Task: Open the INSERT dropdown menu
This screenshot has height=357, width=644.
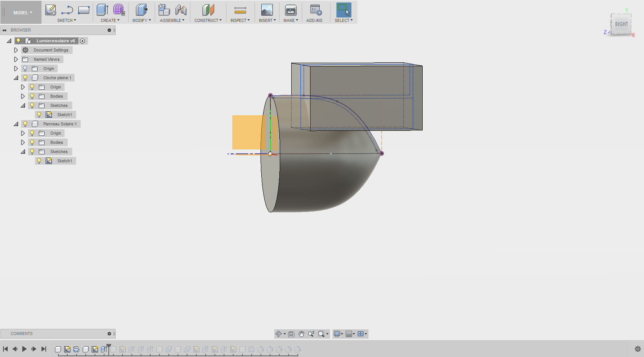Action: [x=267, y=20]
